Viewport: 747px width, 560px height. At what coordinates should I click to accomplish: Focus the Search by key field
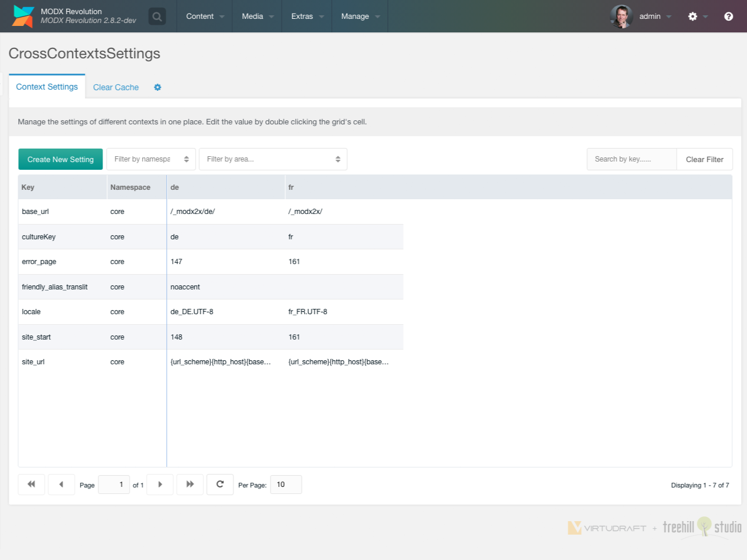tap(631, 159)
